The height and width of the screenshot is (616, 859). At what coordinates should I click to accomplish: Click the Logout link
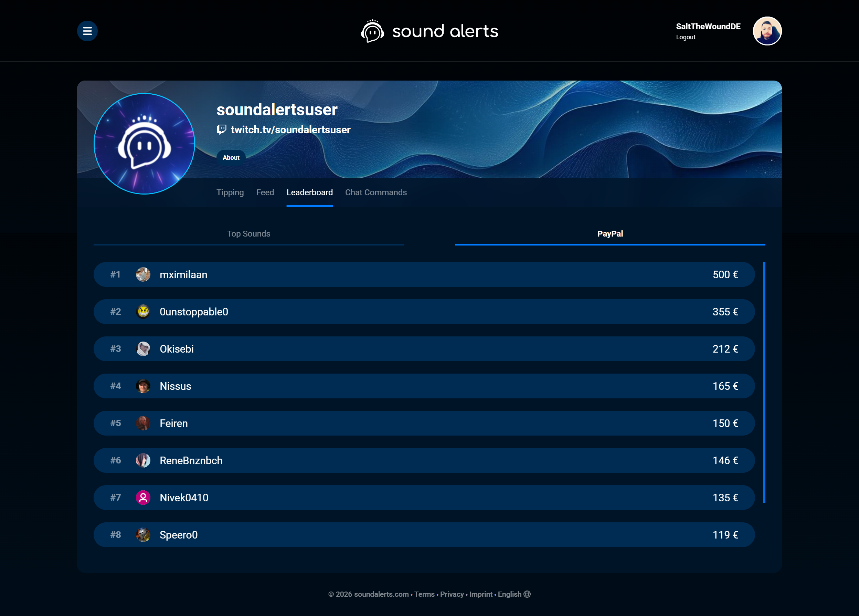(686, 37)
